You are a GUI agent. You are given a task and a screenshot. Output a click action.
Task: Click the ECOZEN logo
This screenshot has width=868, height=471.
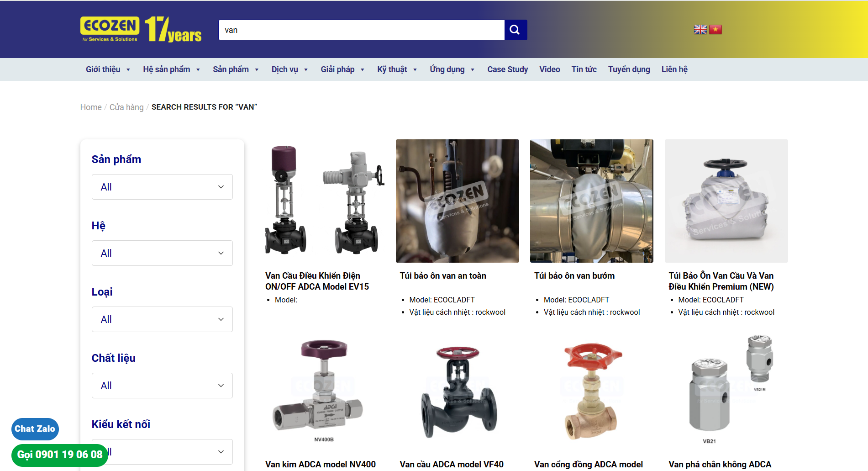[110, 29]
